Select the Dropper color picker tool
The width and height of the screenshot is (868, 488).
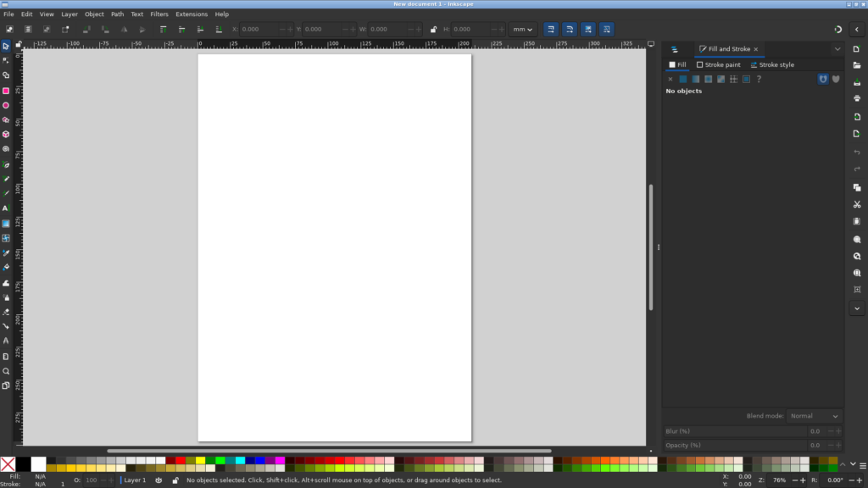6,252
